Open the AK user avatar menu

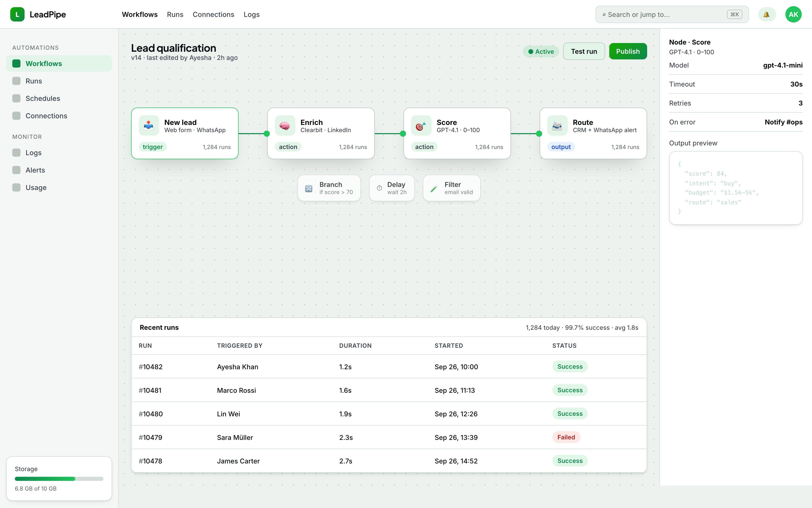793,14
